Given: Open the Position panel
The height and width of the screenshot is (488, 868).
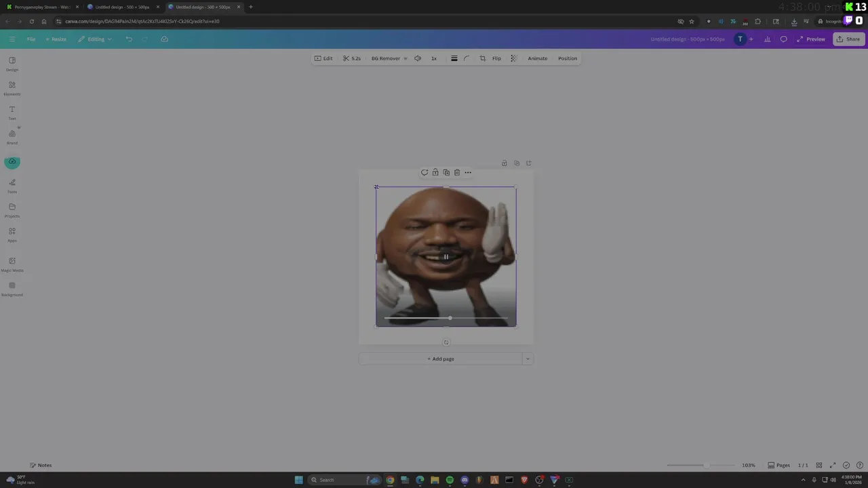Looking at the screenshot, I should point(568,58).
